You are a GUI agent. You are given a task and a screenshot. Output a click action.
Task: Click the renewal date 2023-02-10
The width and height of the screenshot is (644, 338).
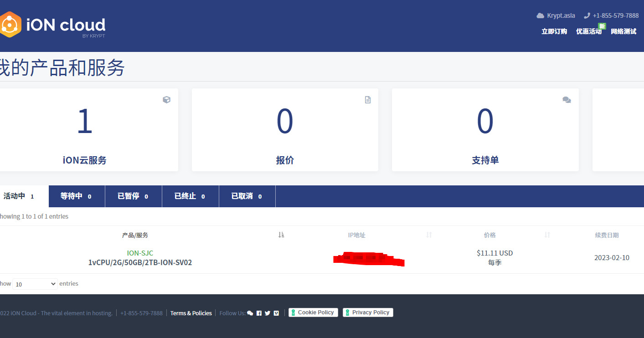pos(612,258)
